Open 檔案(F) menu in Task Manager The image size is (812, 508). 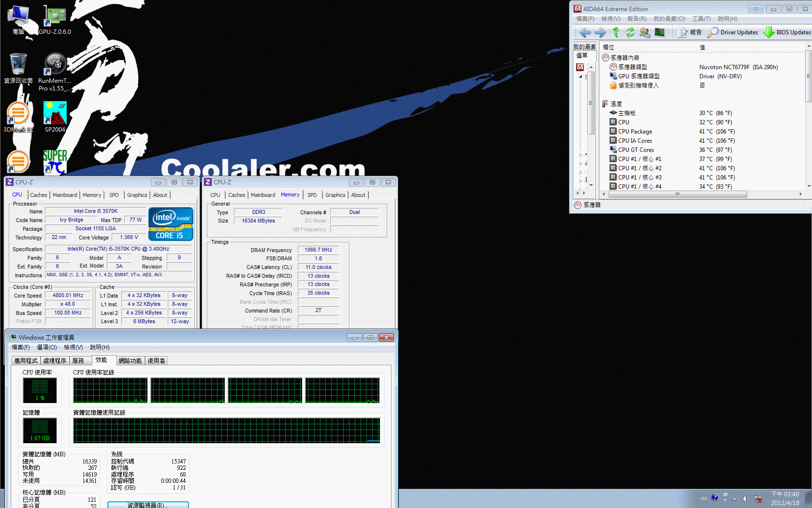point(21,347)
